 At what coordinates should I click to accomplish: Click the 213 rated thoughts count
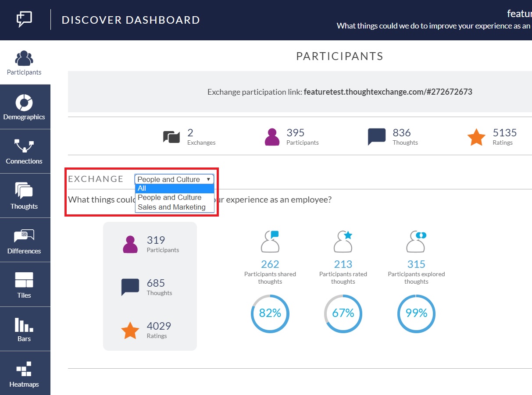[x=343, y=264]
